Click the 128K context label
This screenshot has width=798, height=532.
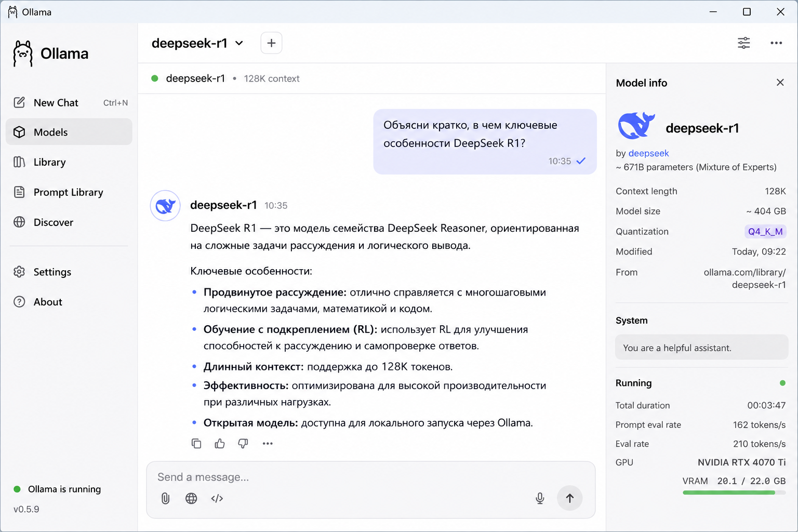tap(272, 78)
